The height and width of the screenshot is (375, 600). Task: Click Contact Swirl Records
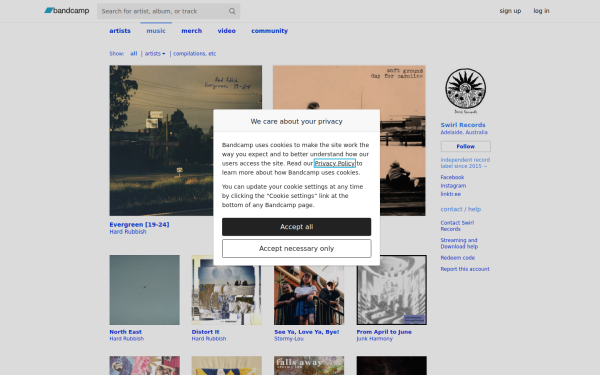tap(457, 226)
